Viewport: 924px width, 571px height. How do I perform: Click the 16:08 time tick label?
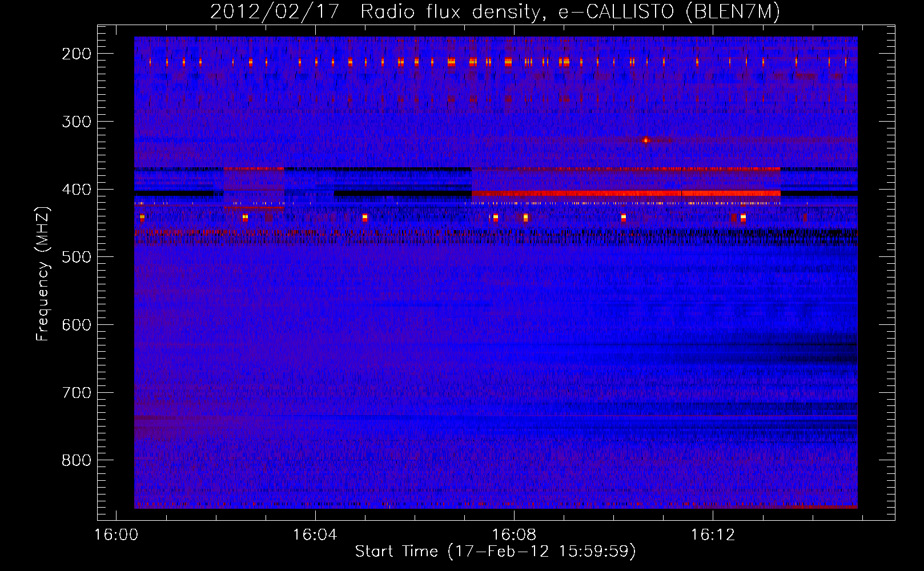514,535
